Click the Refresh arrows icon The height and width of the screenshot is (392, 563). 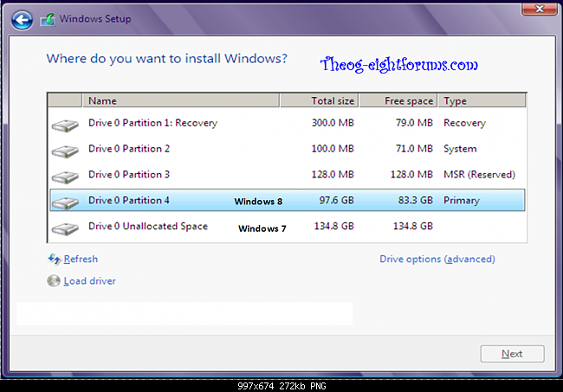[55, 259]
